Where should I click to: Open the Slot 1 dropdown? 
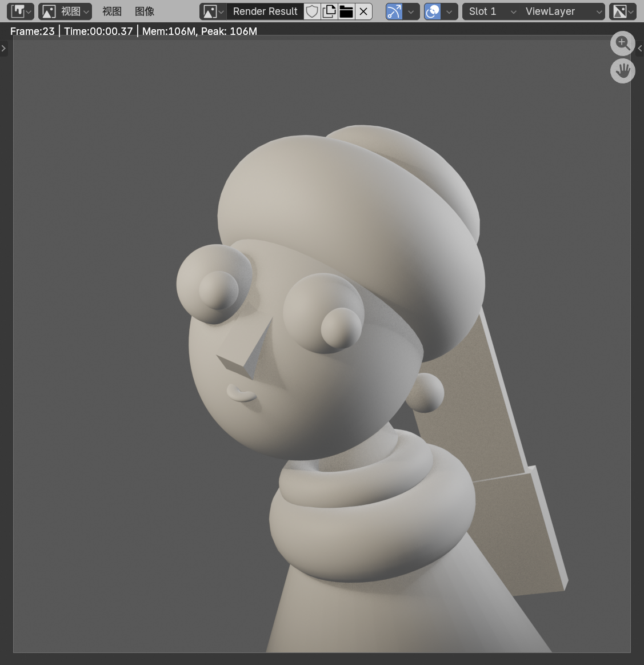tap(491, 11)
